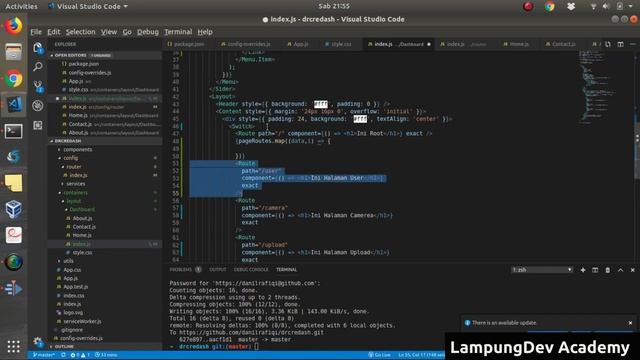Open VirtualBox from the dock
Screen dimensions: 640x360
(x=13, y=209)
